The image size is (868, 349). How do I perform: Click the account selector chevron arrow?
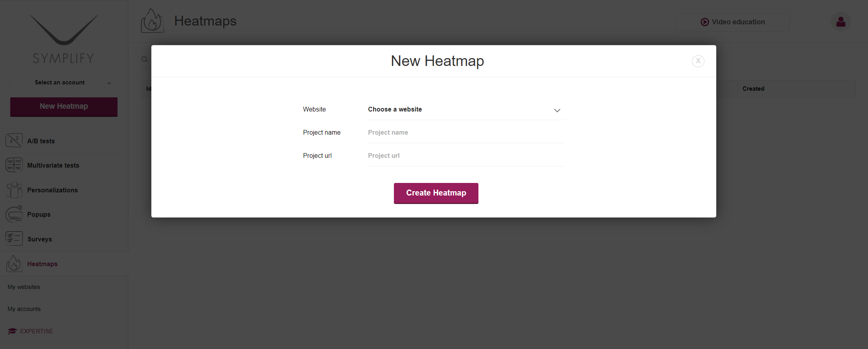point(109,83)
